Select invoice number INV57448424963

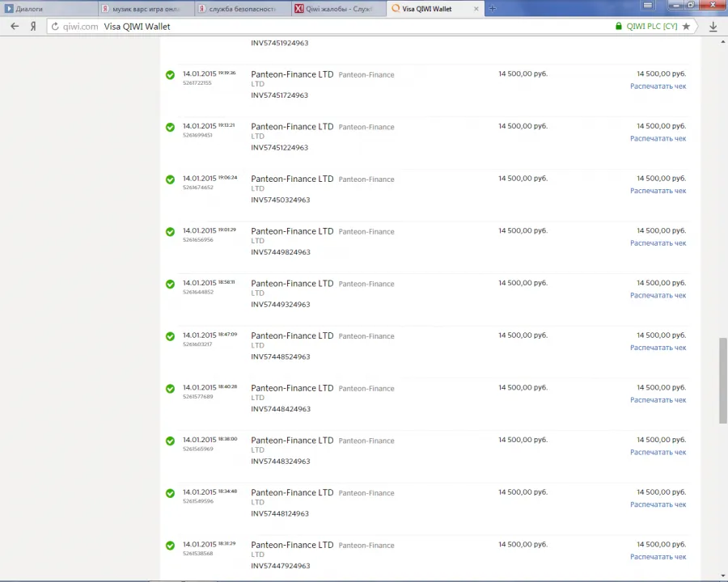click(281, 409)
